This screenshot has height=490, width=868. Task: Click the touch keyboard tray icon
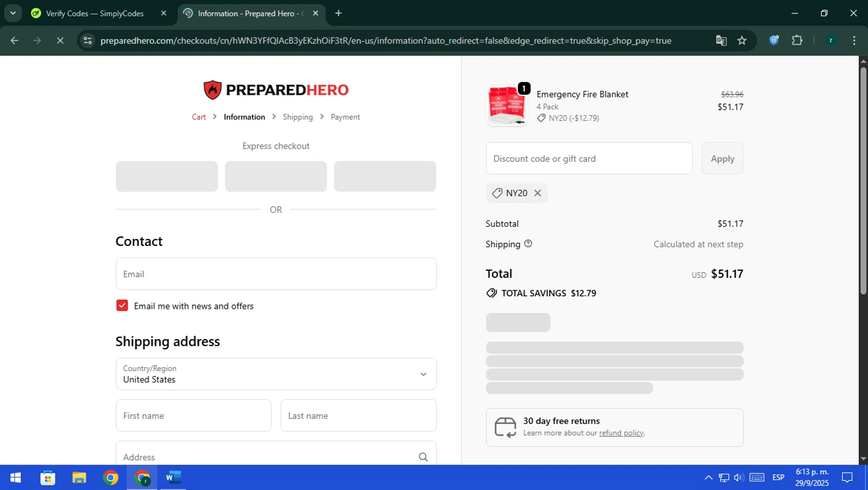[757, 478]
